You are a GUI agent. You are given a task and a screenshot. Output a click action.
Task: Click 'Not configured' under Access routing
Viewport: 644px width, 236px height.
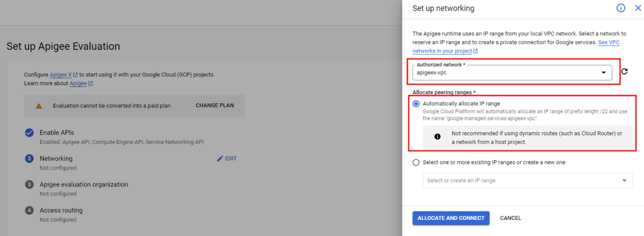[x=58, y=220]
